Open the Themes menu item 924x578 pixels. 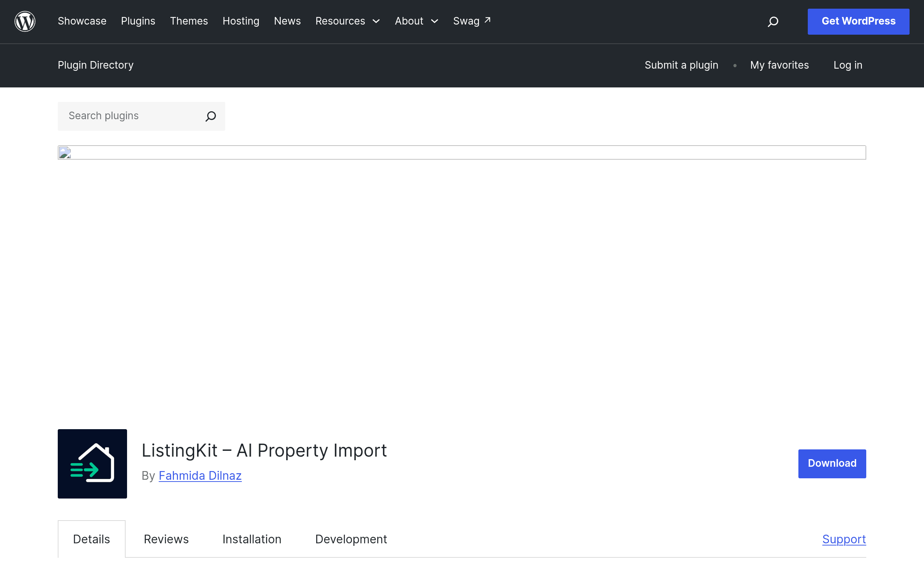[189, 21]
